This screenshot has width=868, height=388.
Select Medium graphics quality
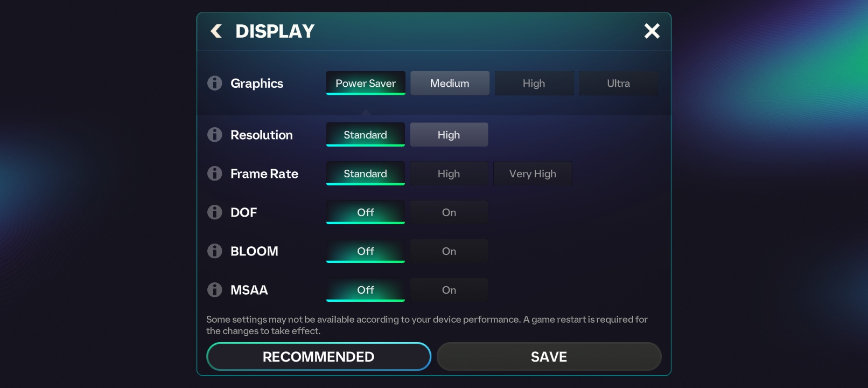[x=450, y=83]
